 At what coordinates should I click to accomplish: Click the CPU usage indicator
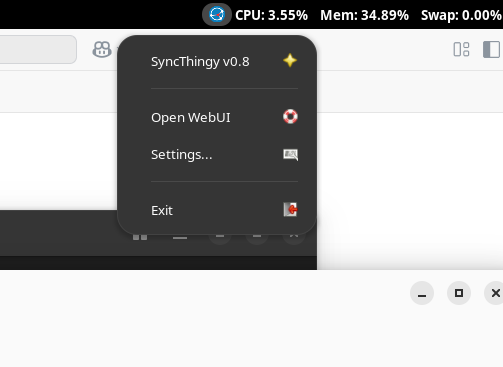(271, 15)
